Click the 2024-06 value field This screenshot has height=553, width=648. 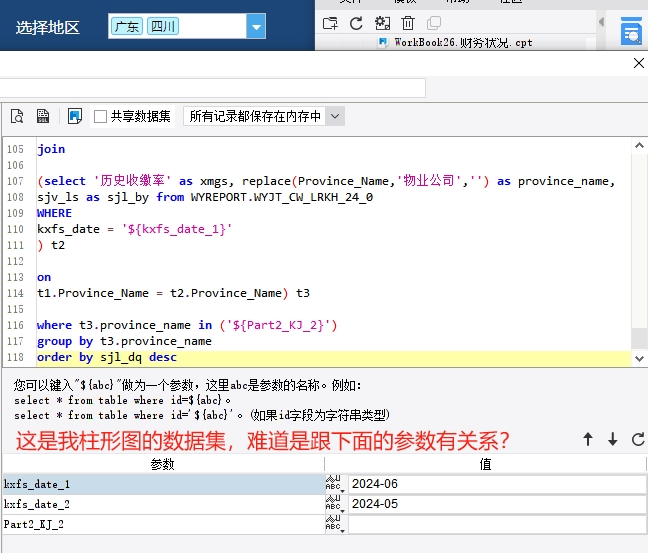click(x=497, y=484)
